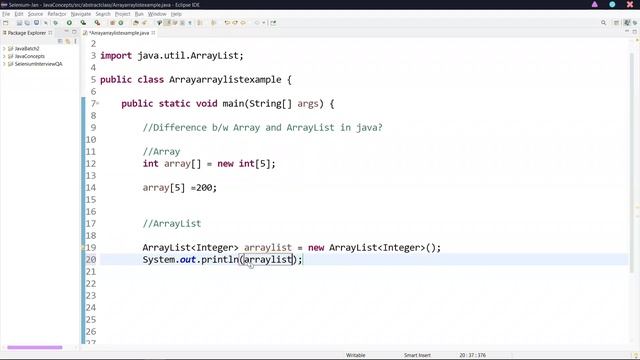The height and width of the screenshot is (360, 640).
Task: Start debugging with the bug icon
Action: point(56,23)
